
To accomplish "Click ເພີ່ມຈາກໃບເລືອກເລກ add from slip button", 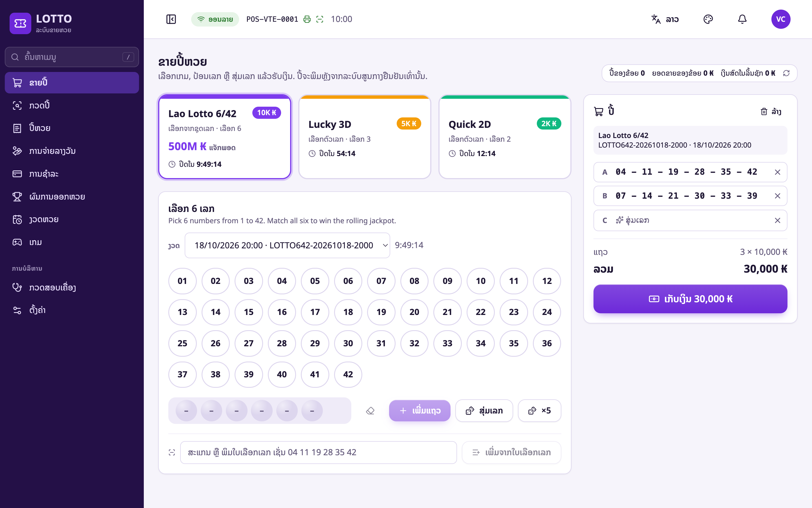I will 511,453.
